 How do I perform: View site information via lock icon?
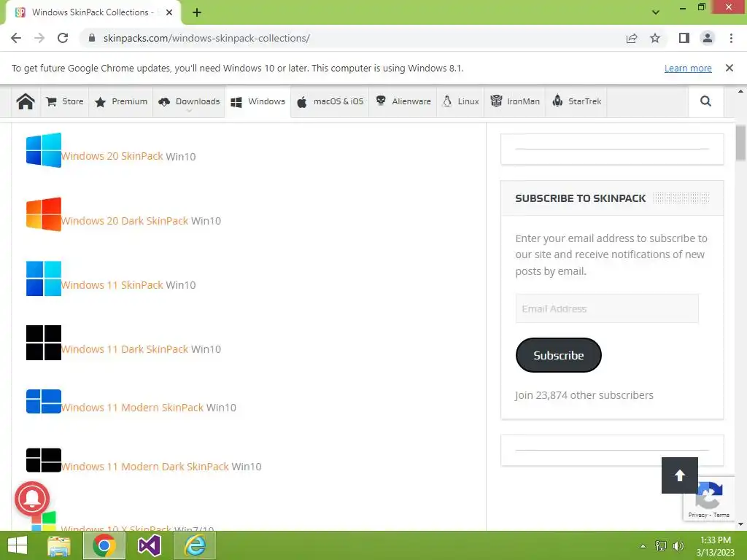pos(92,38)
